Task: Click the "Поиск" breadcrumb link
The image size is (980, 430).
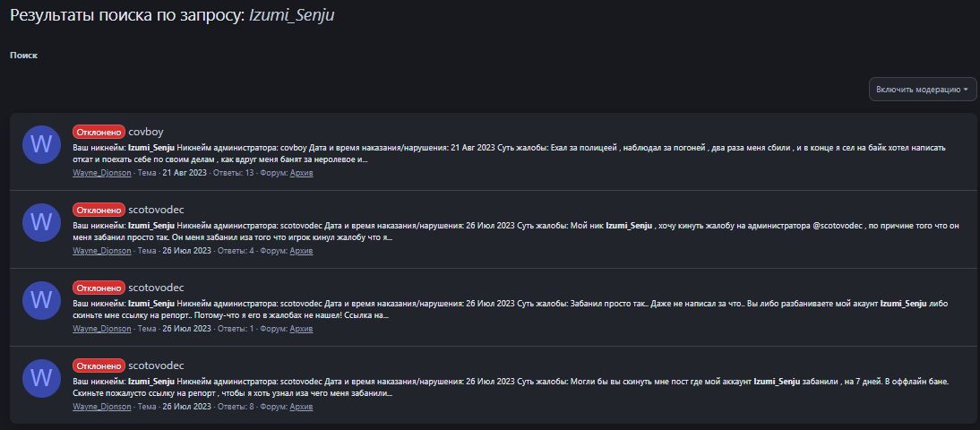Action: (x=23, y=56)
